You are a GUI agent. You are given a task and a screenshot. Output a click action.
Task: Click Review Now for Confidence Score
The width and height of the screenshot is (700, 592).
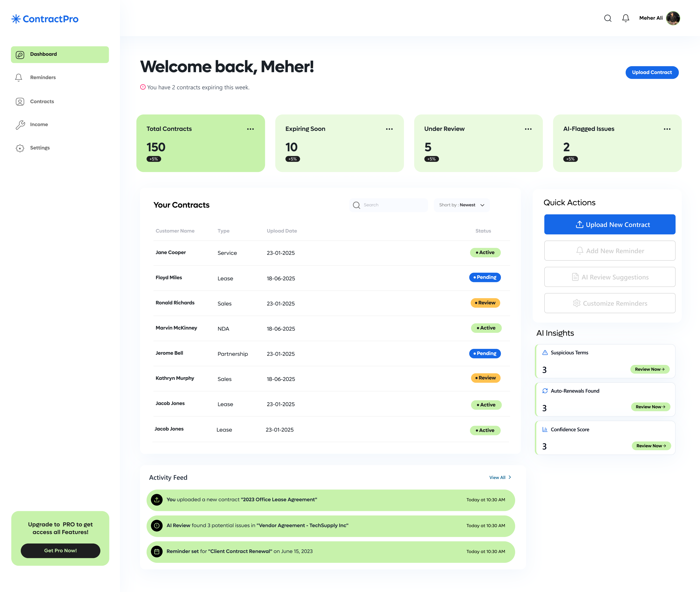click(651, 446)
